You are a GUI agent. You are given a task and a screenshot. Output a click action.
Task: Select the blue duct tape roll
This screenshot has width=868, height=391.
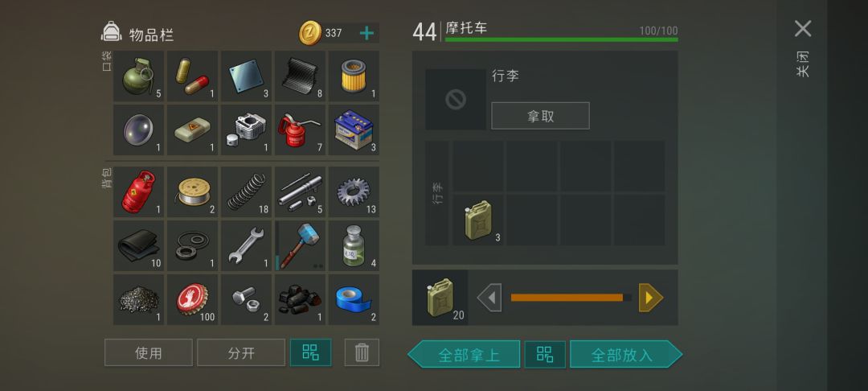point(354,299)
